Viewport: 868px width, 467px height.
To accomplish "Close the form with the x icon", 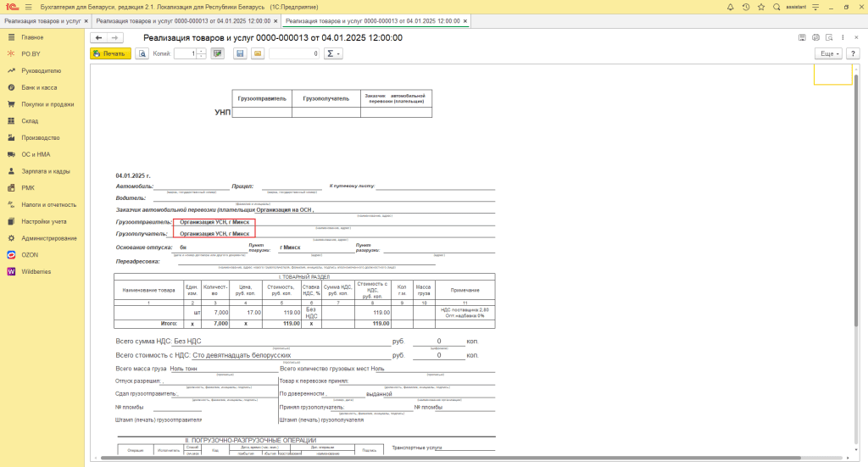I will click(x=856, y=37).
